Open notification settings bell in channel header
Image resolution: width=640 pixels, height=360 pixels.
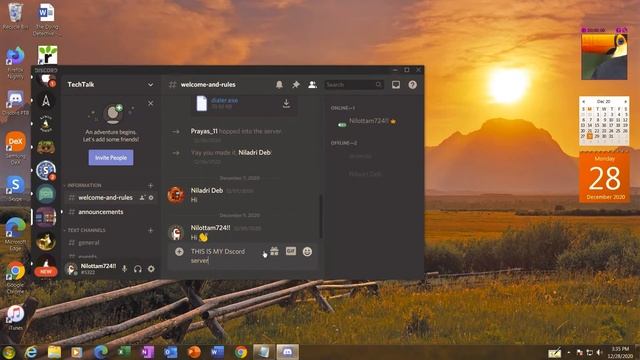[x=279, y=84]
